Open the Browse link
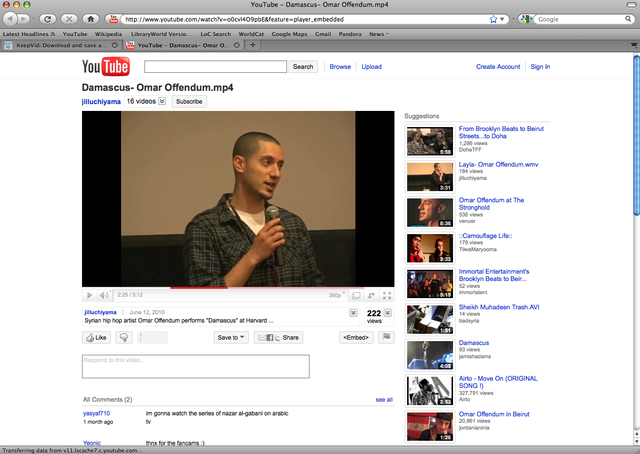 [x=340, y=67]
